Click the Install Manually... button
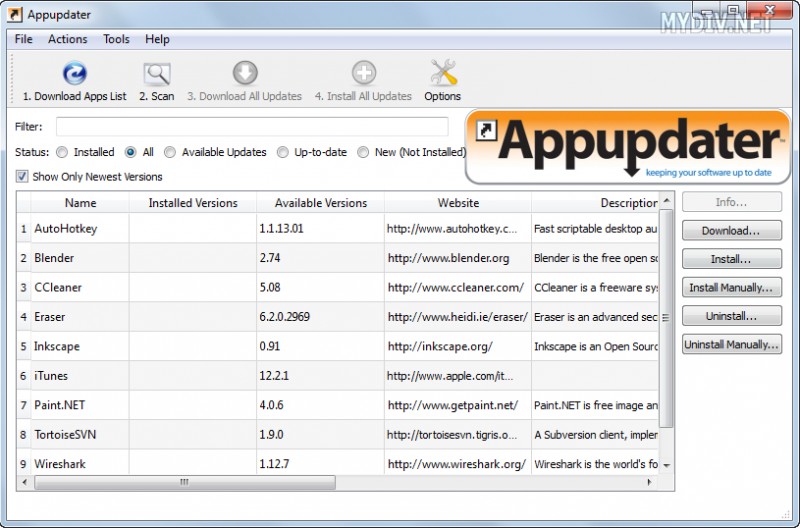Image resolution: width=800 pixels, height=528 pixels. pos(732,288)
